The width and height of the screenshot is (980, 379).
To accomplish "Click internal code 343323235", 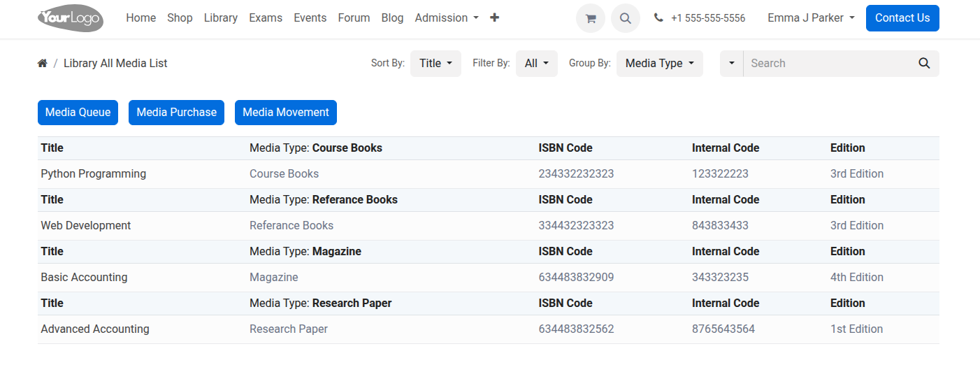I will (721, 278).
